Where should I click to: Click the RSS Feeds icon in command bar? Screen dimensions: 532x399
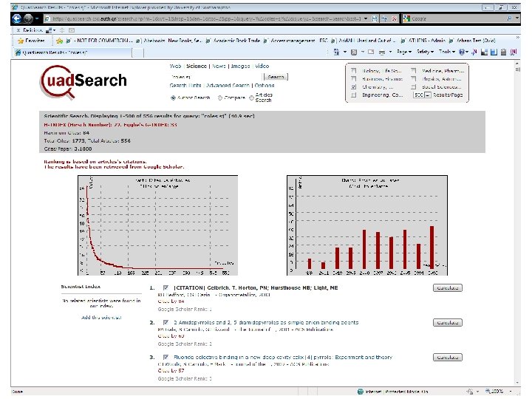pyautogui.click(x=354, y=52)
